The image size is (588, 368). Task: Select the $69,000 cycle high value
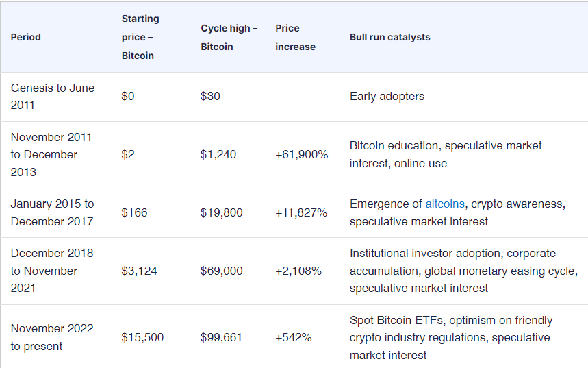[221, 271]
